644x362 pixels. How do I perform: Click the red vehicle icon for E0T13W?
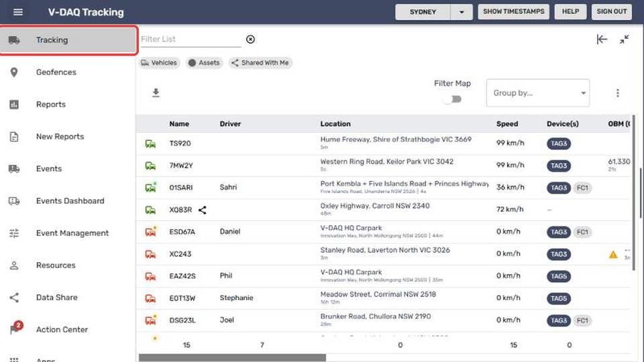point(150,298)
